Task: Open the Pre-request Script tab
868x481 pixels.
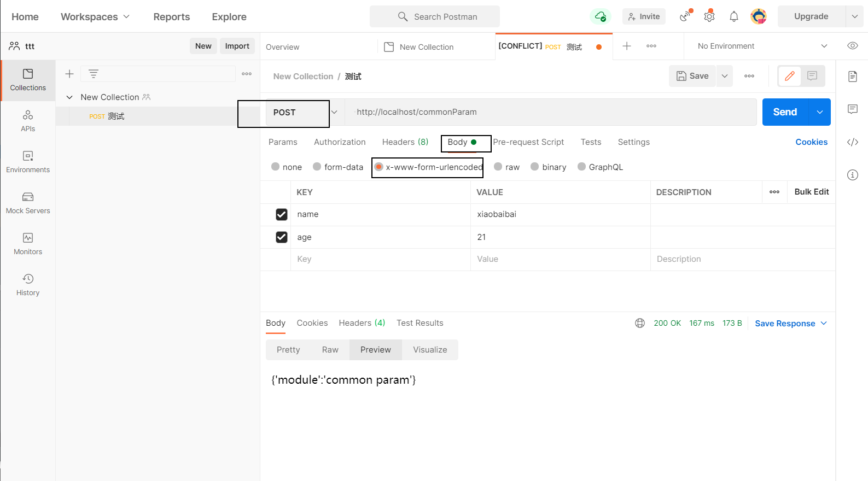Action: pos(528,142)
